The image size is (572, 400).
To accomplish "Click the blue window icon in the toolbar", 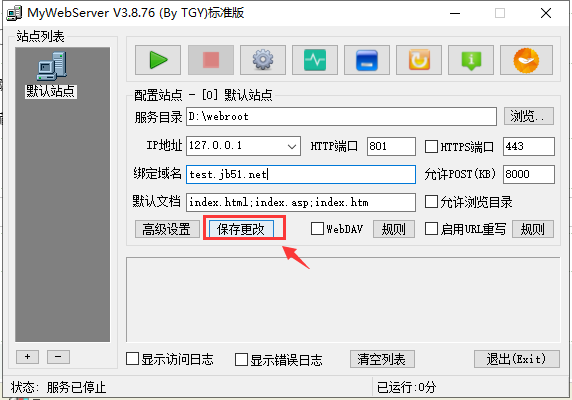I will tap(367, 60).
